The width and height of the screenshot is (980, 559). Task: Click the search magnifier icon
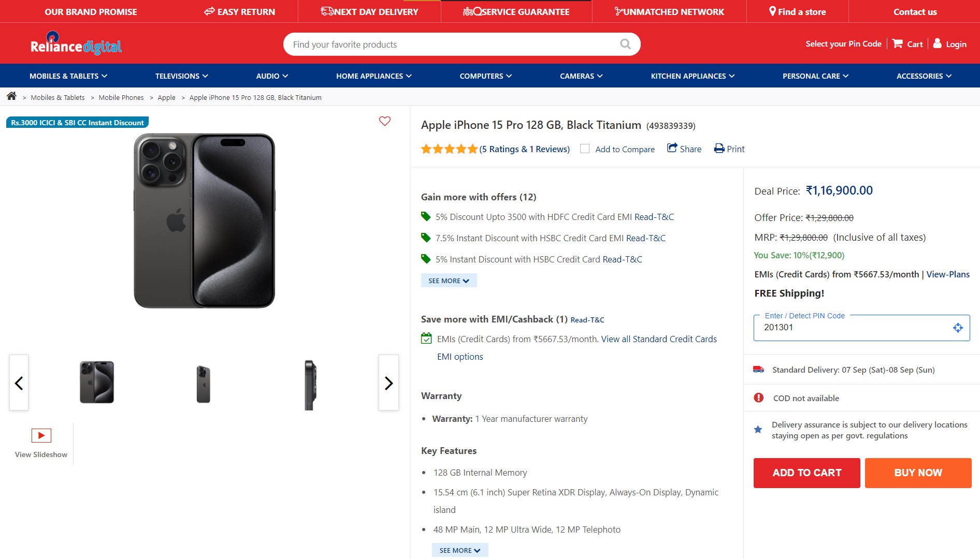click(x=625, y=45)
